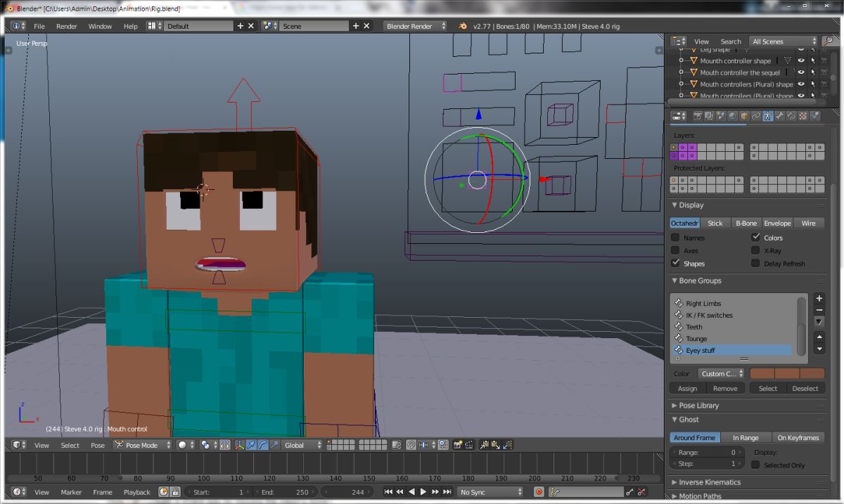Screen dimensions: 844x504
Task: Click the Assign button
Action: coord(687,388)
